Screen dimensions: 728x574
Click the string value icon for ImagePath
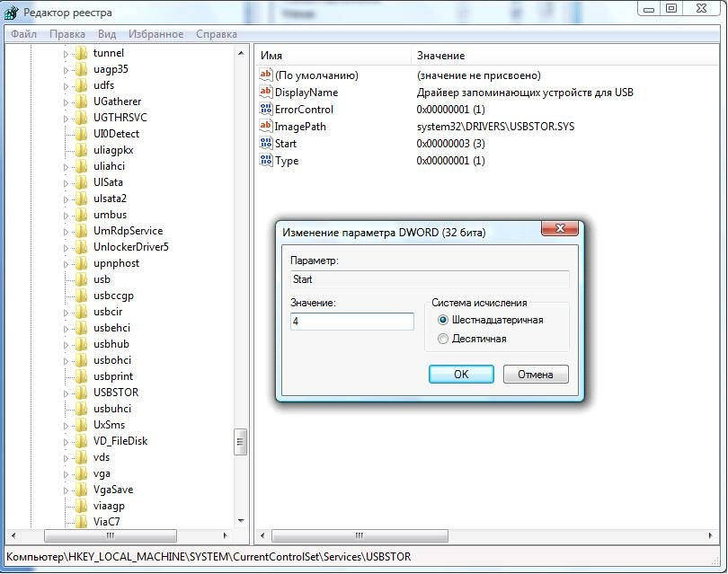265,126
